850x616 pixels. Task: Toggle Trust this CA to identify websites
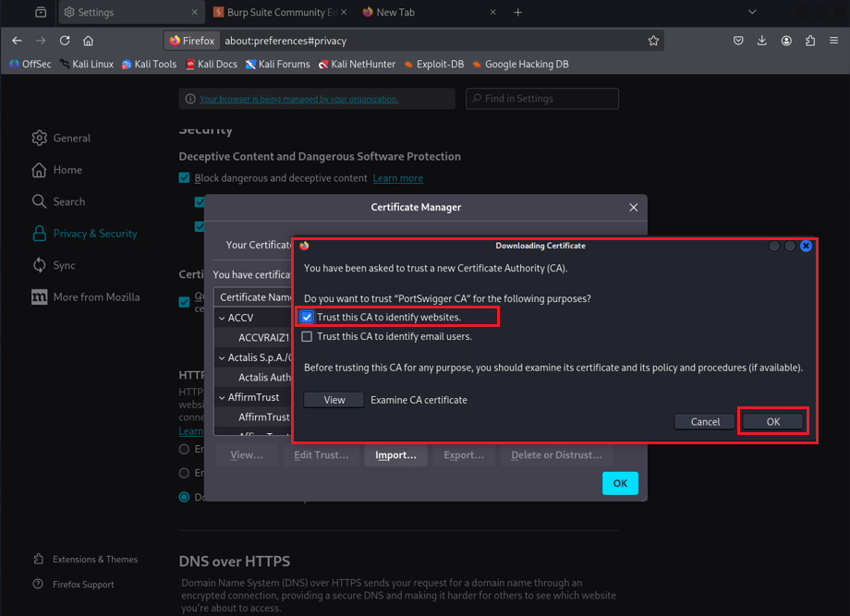(x=307, y=317)
